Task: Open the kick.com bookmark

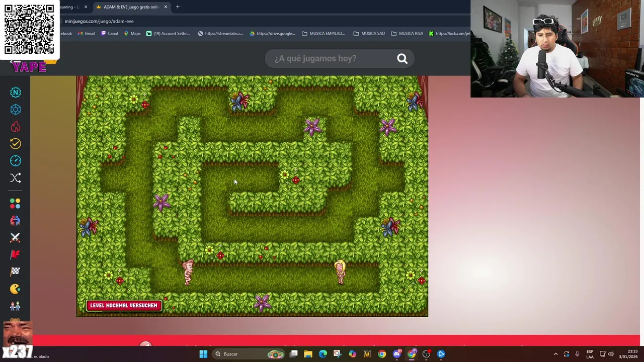Action: pos(449,34)
